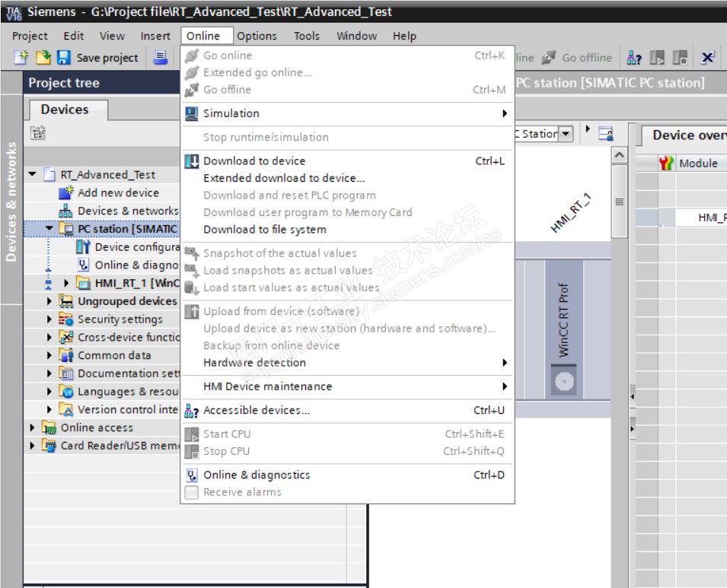
Task: Click the Ungrouped devices tree icon
Action: 65,301
